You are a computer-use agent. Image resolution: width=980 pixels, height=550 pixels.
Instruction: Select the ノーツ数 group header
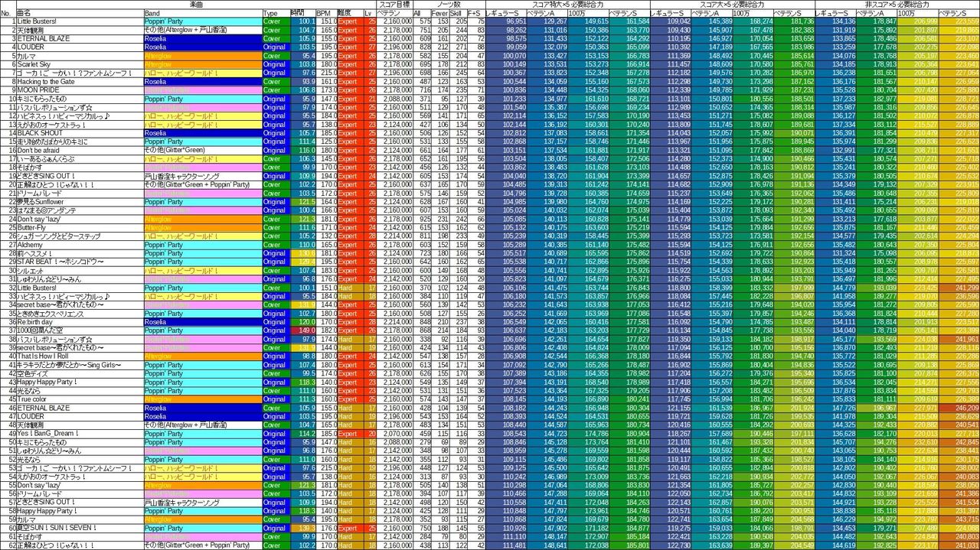448,5
